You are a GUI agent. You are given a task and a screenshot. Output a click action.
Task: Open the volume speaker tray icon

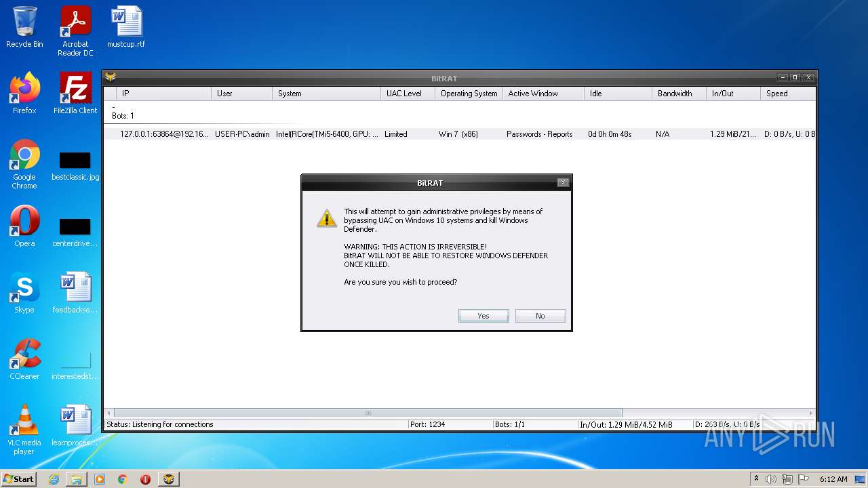click(x=771, y=479)
